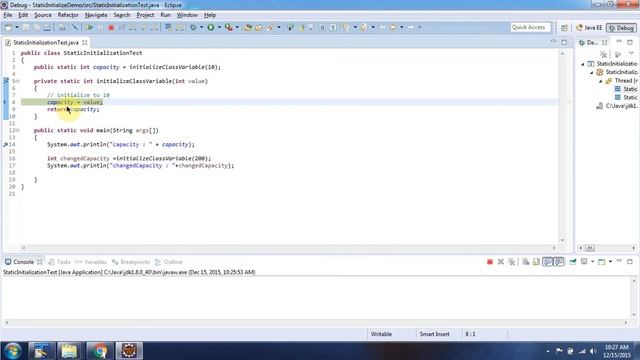Open the Display Selected Console dropdown
Image resolution: width=640 pixels, height=360 pixels.
pos(593,262)
